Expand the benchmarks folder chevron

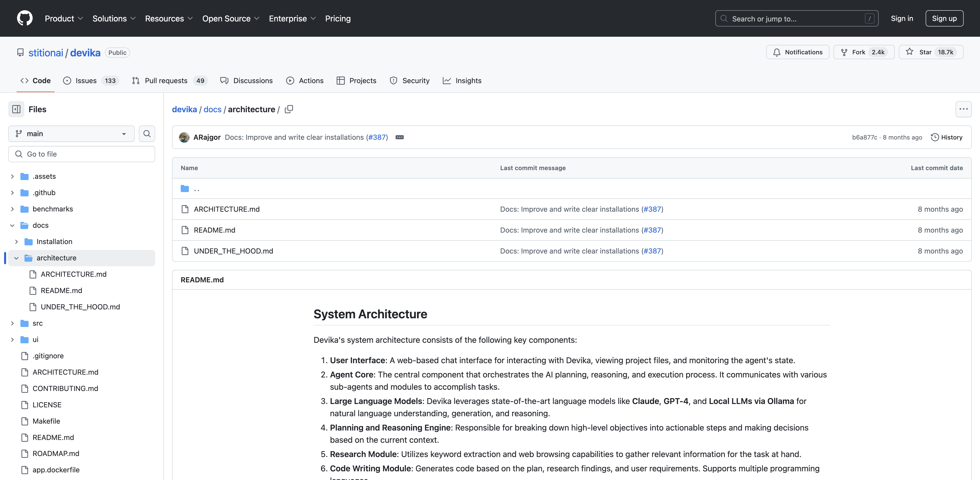click(13, 209)
